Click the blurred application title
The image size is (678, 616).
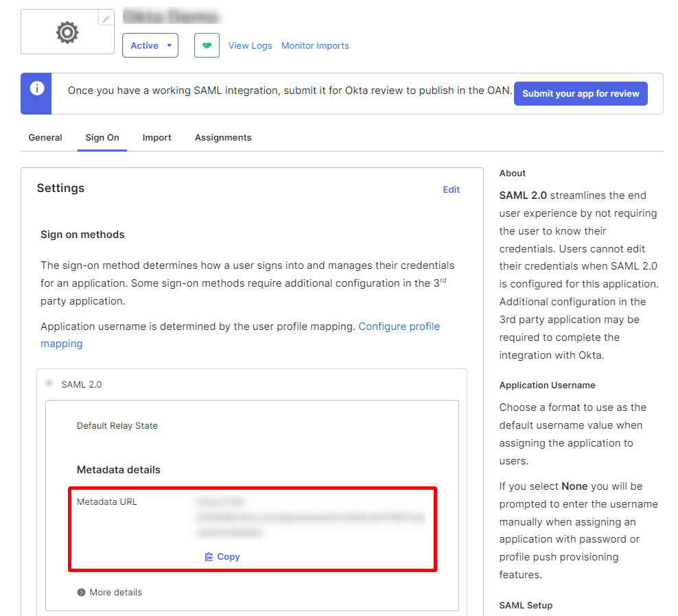click(171, 16)
